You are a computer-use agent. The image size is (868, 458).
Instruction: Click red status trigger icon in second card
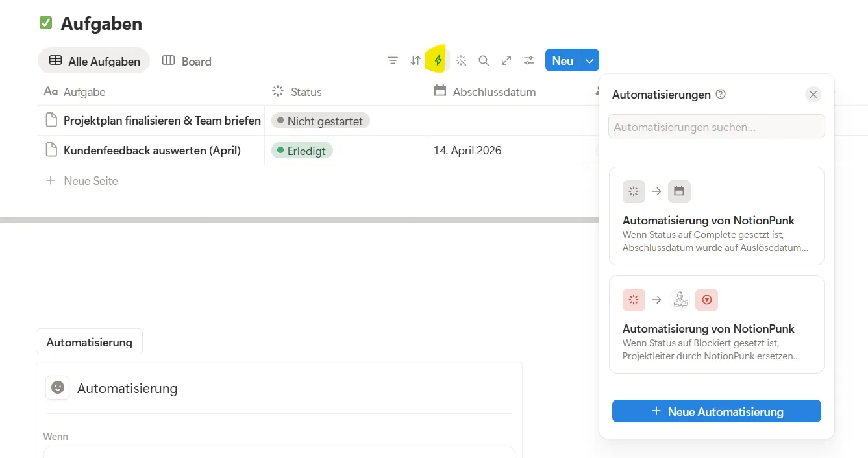(x=634, y=300)
